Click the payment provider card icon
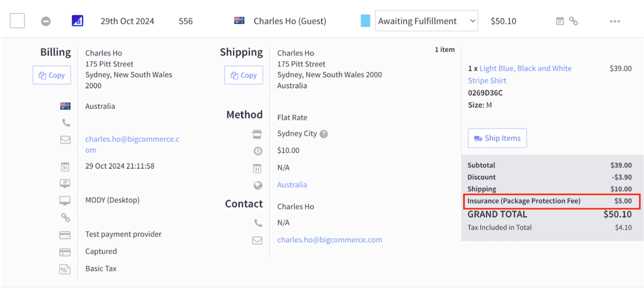The height and width of the screenshot is (288, 644). 65,235
